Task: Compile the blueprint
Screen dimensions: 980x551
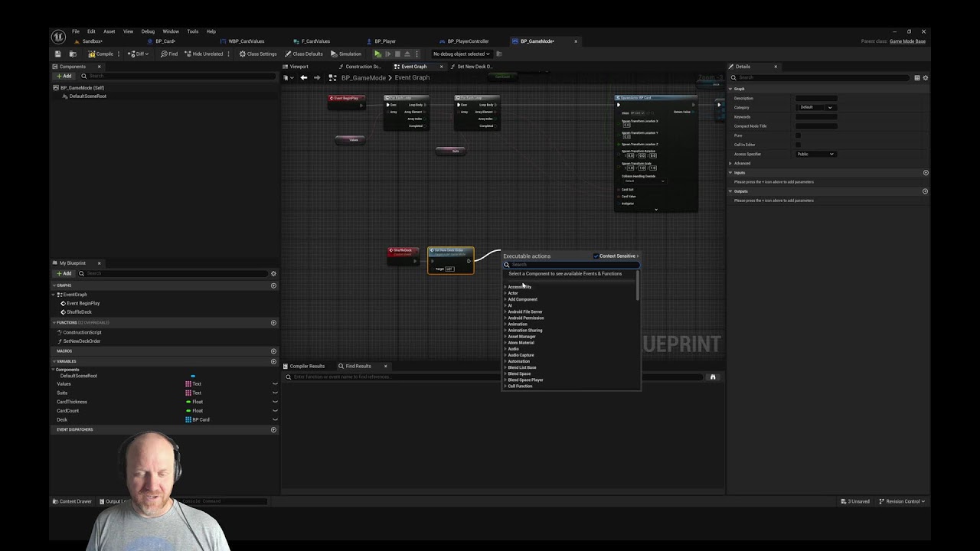Action: pyautogui.click(x=100, y=54)
